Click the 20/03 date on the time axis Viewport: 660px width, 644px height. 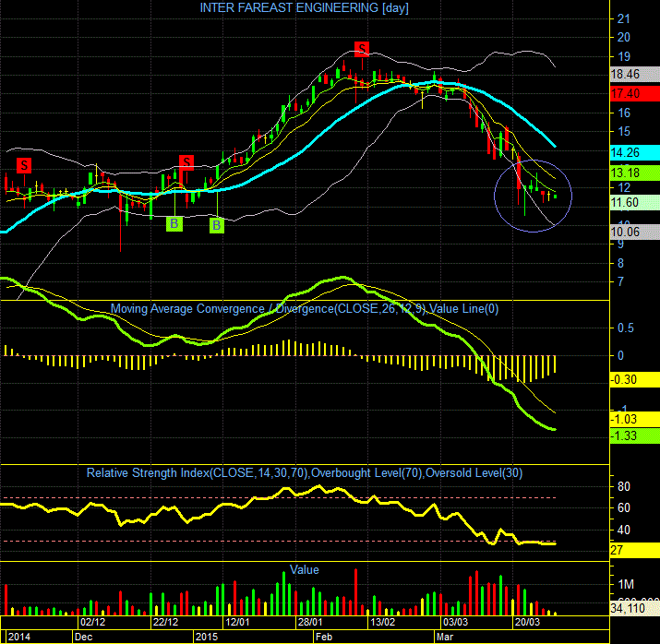527,622
